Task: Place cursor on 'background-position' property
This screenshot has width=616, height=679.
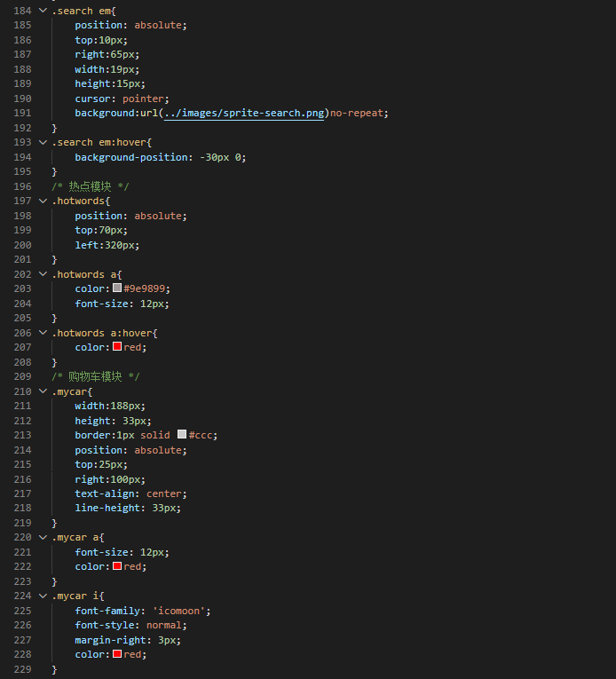Action: point(131,157)
